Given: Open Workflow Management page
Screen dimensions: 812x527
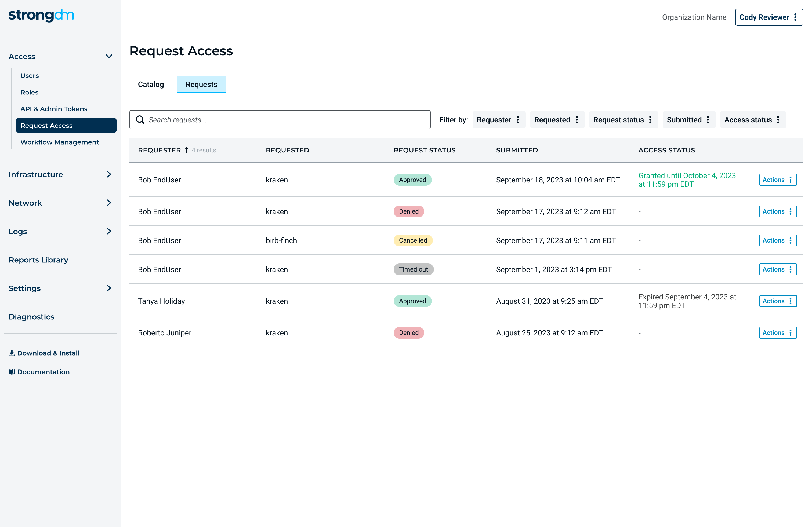Looking at the screenshot, I should pyautogui.click(x=60, y=142).
